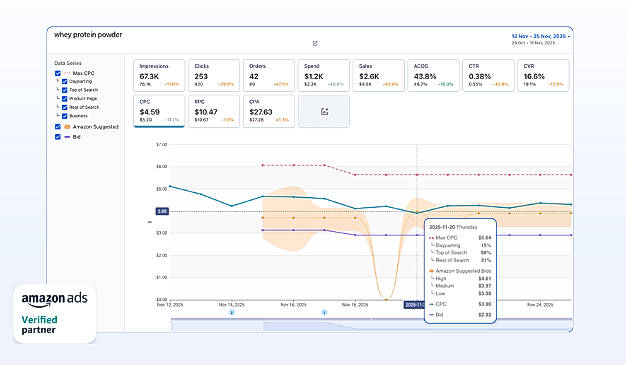The image size is (626, 365).
Task: Select the ACOS metric card
Action: [433, 75]
